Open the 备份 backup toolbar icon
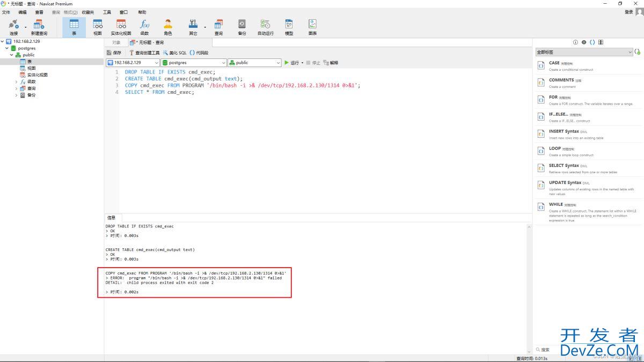 (x=242, y=27)
